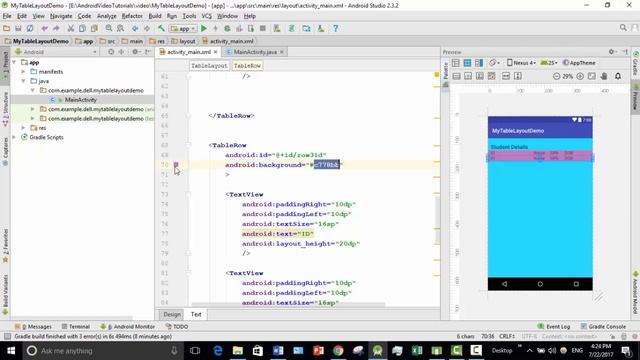Open Preview panel settings gear
The image size is (640, 360).
coord(611,52)
